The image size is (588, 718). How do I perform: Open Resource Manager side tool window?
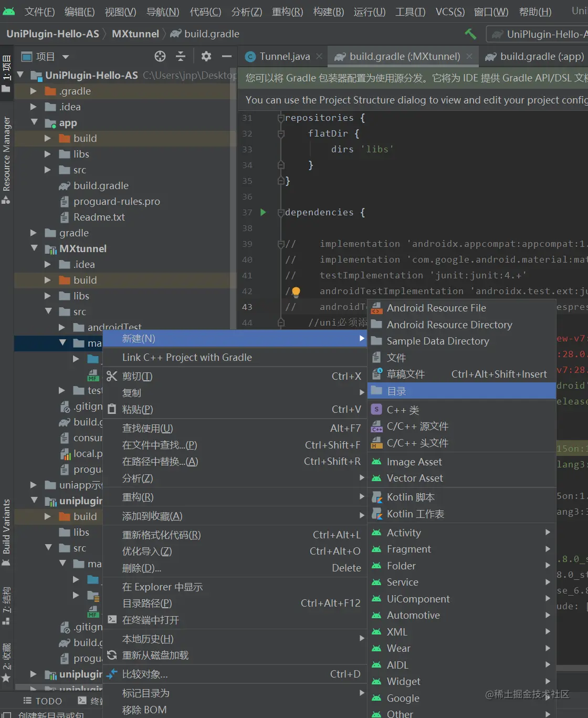[6, 159]
